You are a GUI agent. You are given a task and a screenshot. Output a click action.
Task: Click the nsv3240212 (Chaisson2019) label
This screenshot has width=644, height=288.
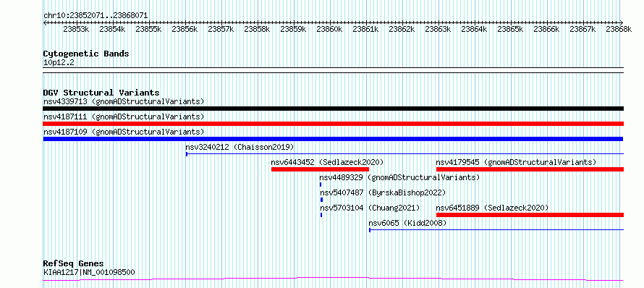click(x=240, y=147)
